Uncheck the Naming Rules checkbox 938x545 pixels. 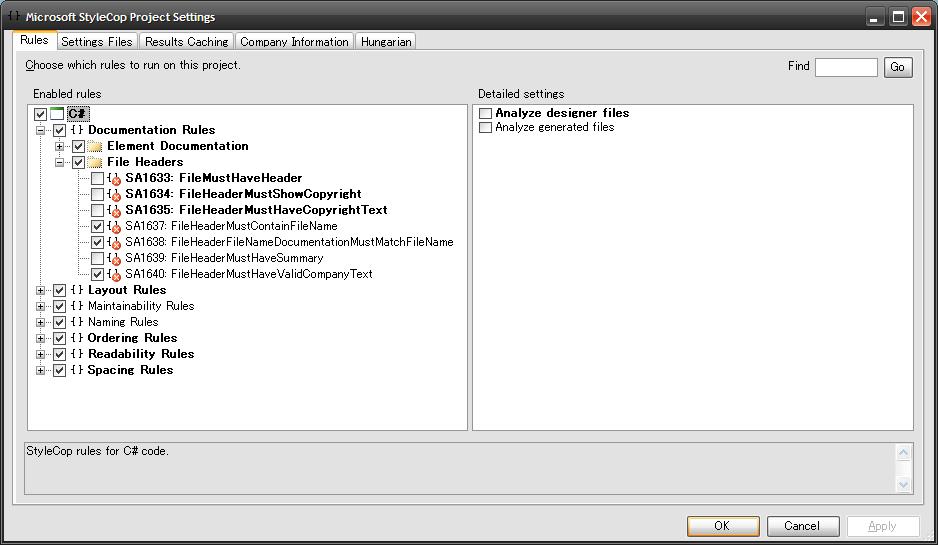point(59,322)
